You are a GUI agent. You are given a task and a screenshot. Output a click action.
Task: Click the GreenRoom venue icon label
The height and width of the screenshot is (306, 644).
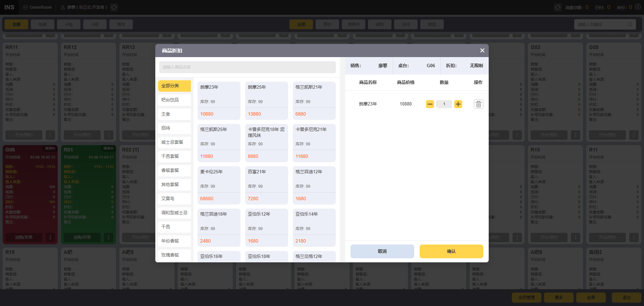38,7
